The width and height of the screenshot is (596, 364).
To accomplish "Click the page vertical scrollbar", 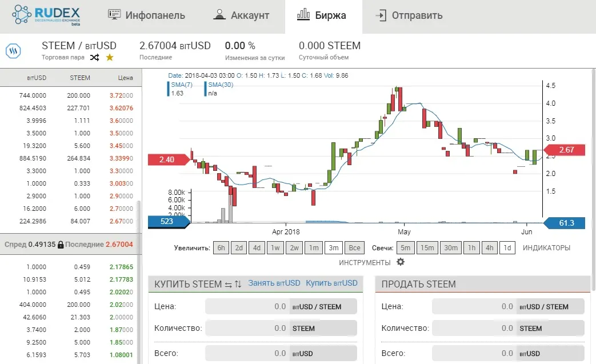I will click(593, 181).
